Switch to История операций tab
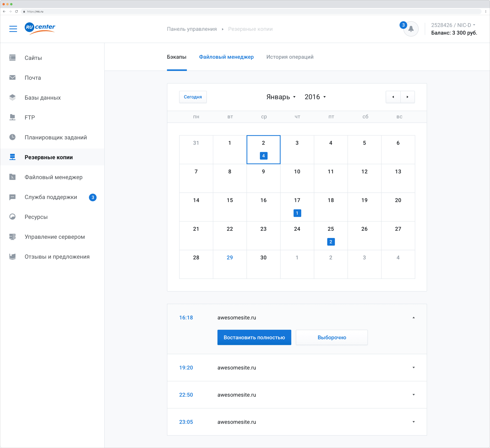Viewport: 490px width, 448px height. 290,57
